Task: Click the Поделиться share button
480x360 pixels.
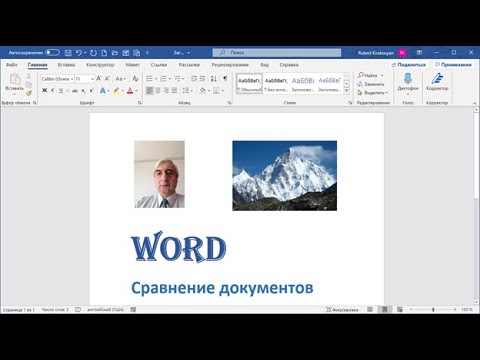Action: tap(409, 65)
